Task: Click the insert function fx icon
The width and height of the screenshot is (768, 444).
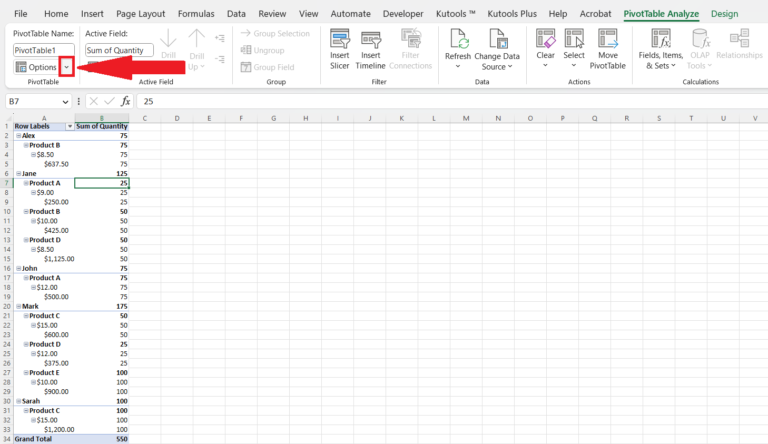Action: point(126,101)
